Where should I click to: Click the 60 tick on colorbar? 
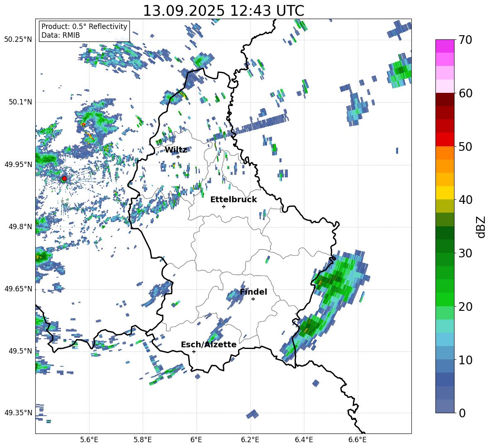tap(465, 93)
